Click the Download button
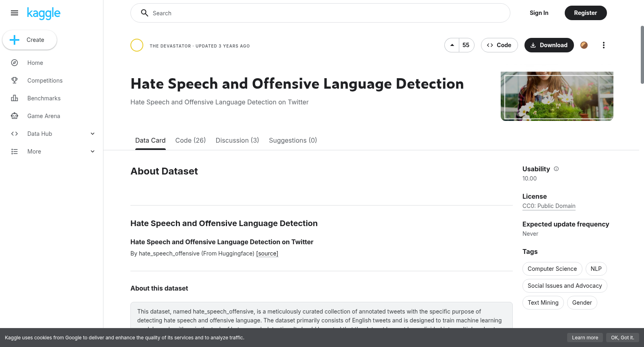 click(549, 45)
